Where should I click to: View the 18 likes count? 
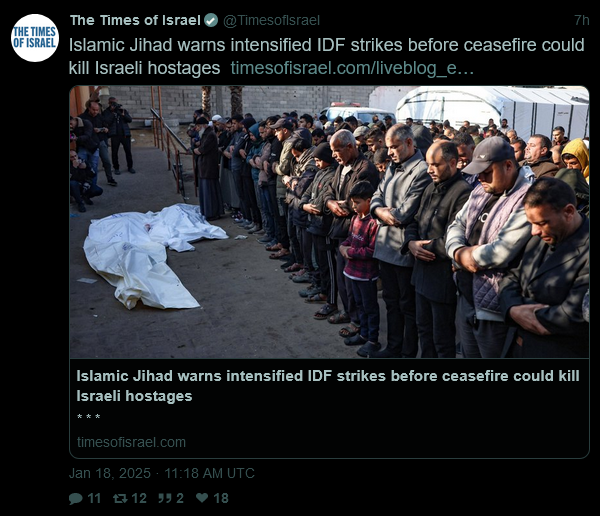(x=221, y=498)
